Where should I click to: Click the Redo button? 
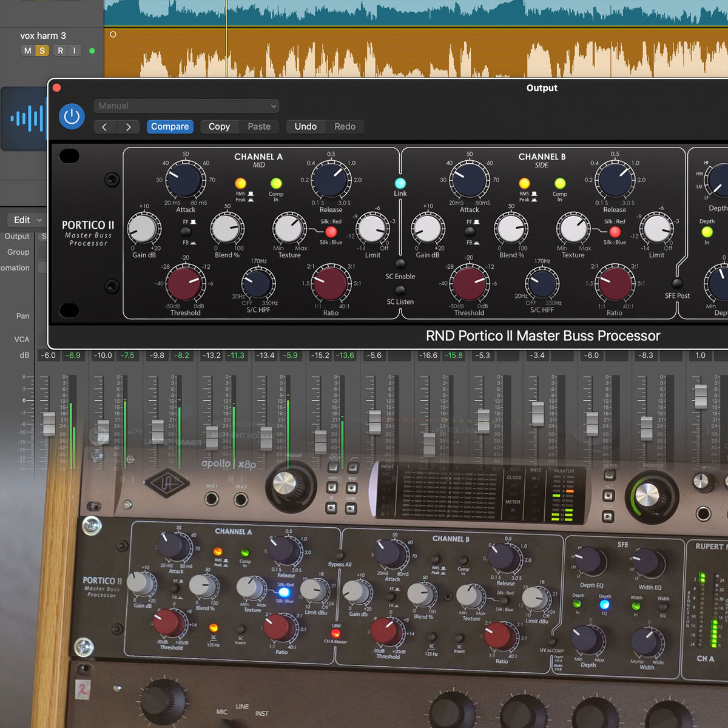click(x=345, y=127)
